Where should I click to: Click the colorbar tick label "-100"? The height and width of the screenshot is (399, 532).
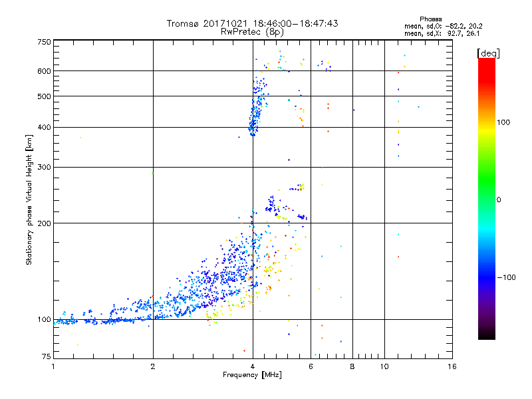click(x=506, y=277)
